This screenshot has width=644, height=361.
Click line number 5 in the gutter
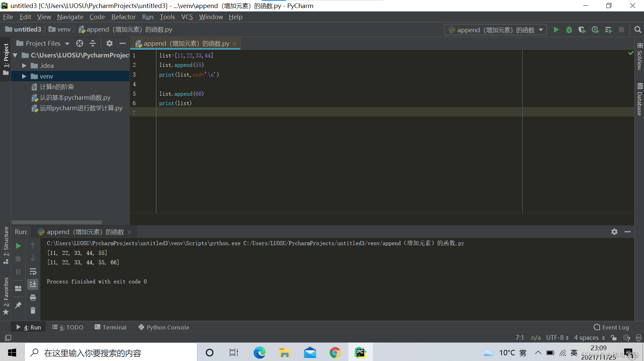point(134,94)
